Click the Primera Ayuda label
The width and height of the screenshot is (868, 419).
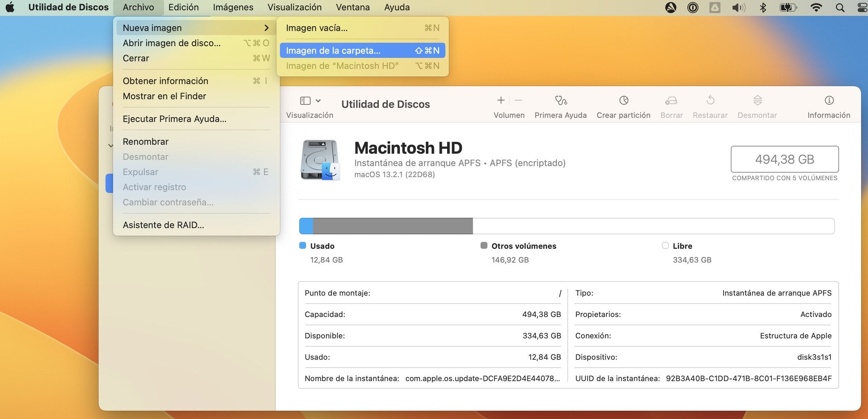[x=561, y=115]
